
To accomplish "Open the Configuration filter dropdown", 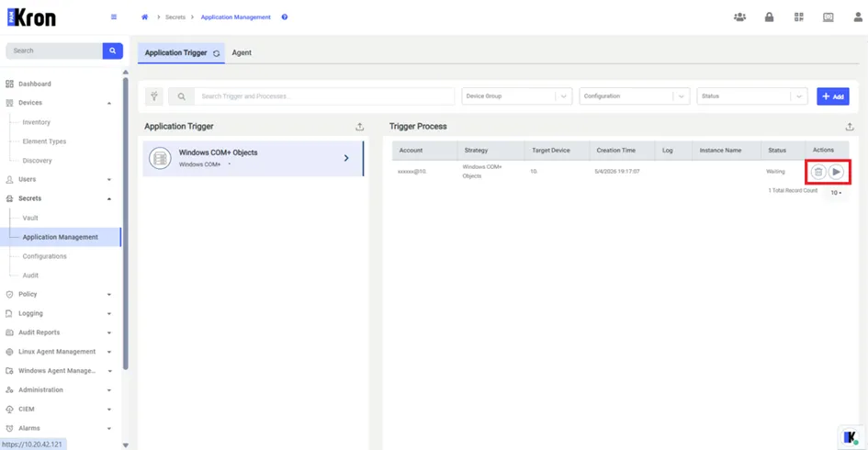I will pos(635,96).
